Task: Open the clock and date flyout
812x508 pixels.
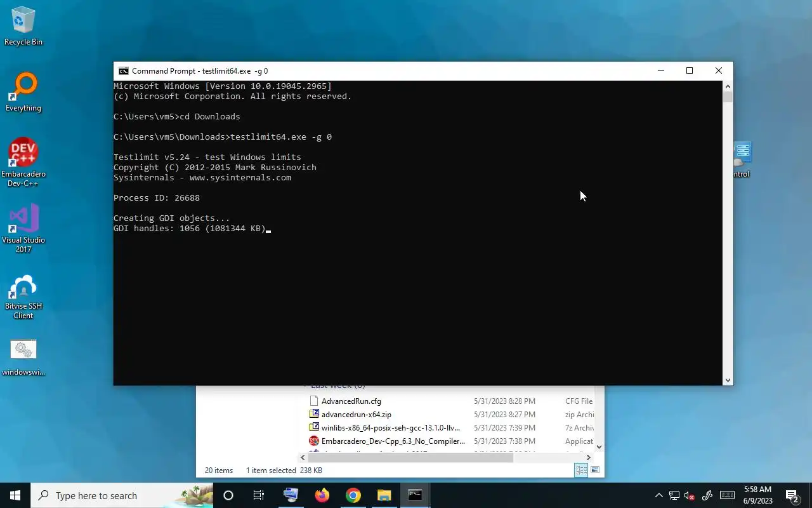Action: (x=758, y=495)
